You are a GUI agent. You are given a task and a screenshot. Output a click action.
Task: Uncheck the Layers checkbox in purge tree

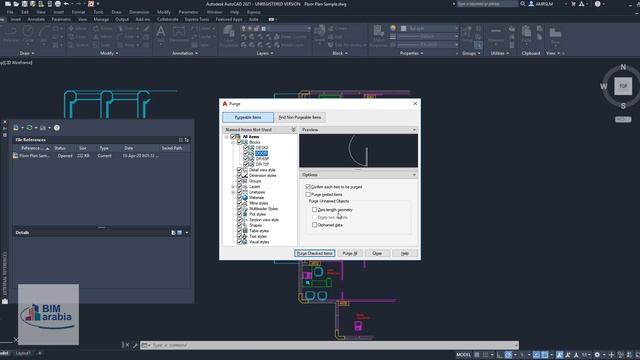[239, 187]
